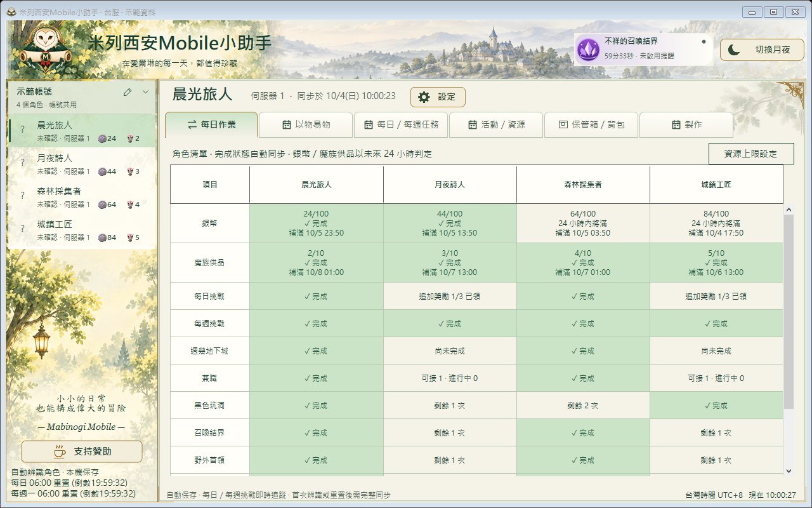Open the 保管箱 / 背包 tab
The height and width of the screenshot is (508, 812).
click(x=591, y=125)
